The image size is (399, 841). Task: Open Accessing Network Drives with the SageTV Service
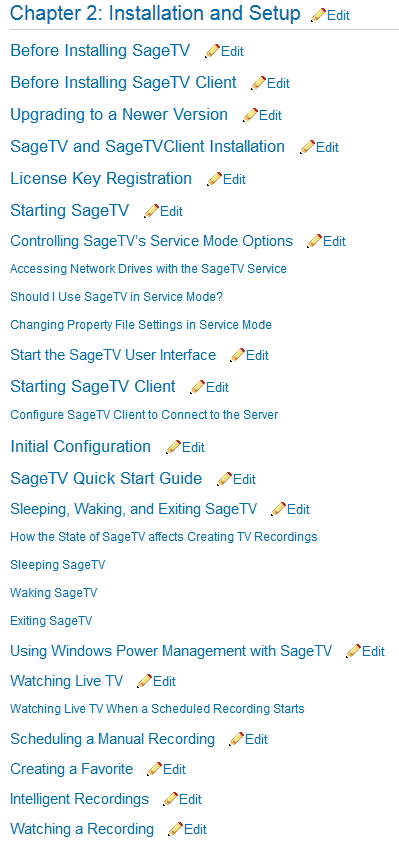pyautogui.click(x=149, y=269)
